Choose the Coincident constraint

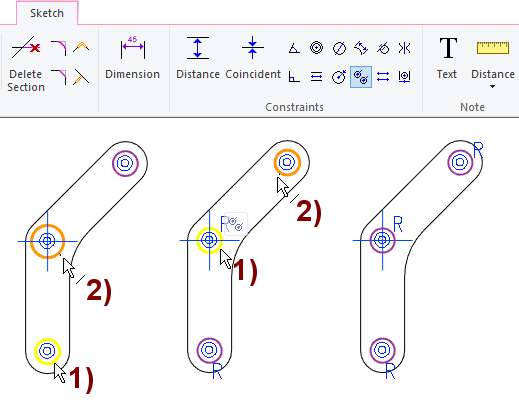pyautogui.click(x=253, y=59)
